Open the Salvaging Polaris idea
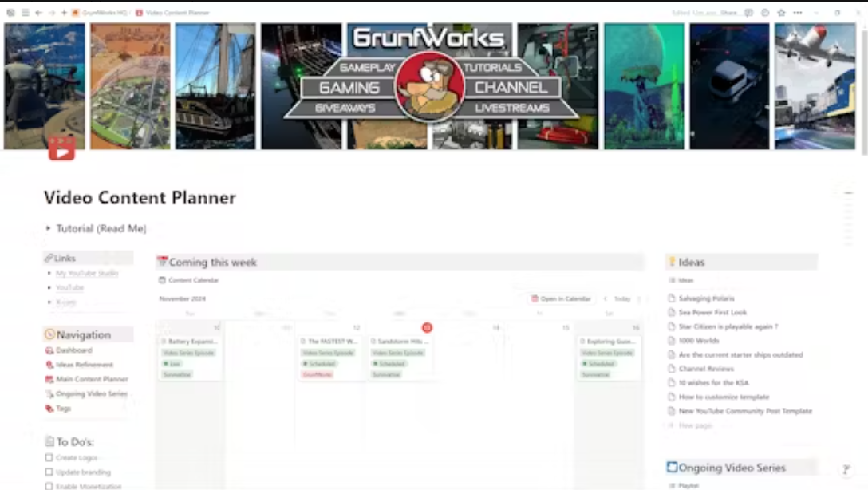Screen dimensions: 868x490 point(706,298)
